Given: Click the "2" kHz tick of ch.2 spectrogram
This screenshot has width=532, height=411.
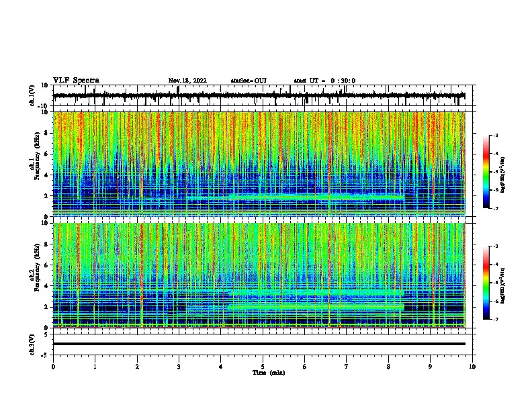Looking at the screenshot, I should pyautogui.click(x=47, y=307).
